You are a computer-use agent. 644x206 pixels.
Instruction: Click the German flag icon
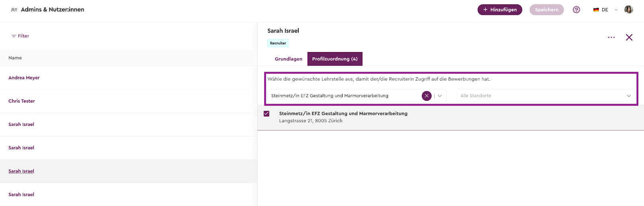point(596,10)
